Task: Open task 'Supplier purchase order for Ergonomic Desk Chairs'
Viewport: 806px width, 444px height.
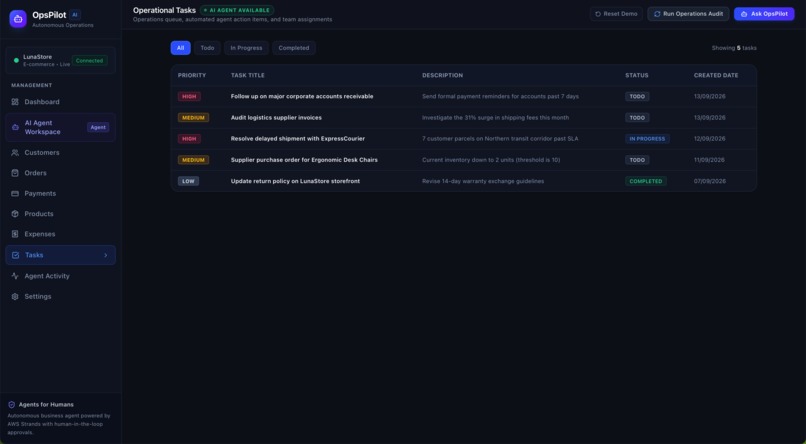Action: [x=304, y=160]
